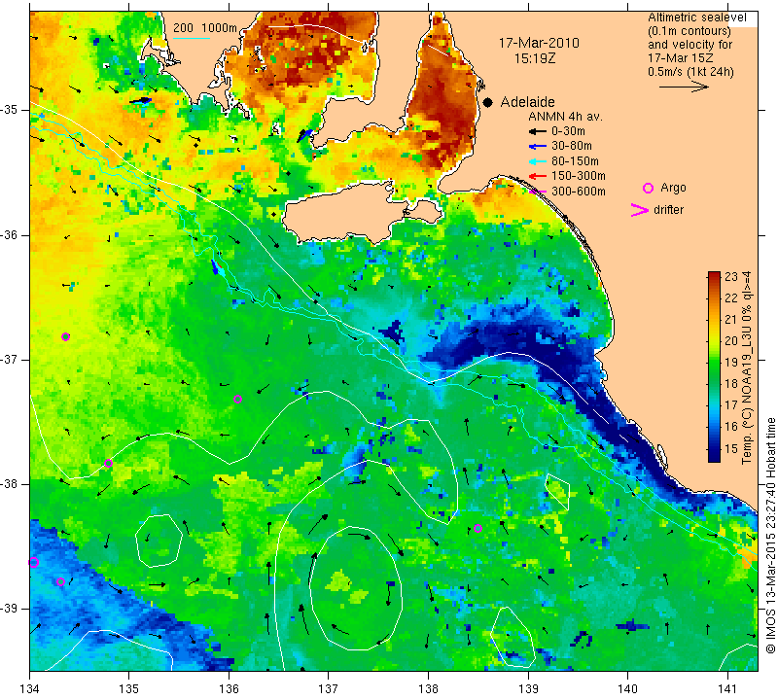Click the Argo float marker near 138.5, -38.4
The height and width of the screenshot is (700, 778).
tap(477, 528)
